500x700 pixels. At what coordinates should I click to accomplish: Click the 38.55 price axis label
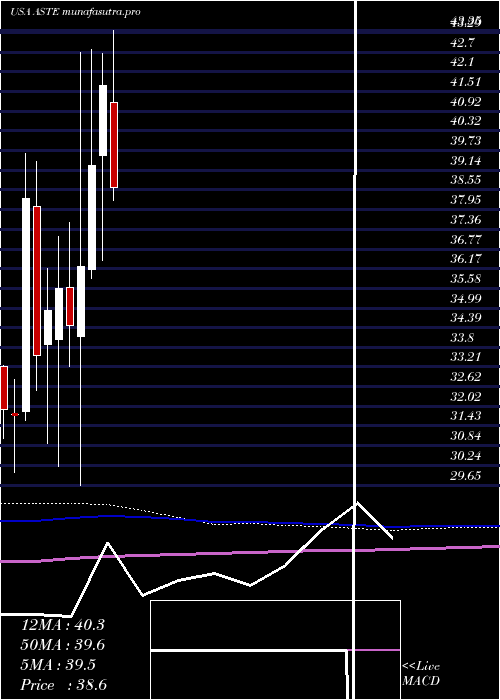click(x=466, y=180)
